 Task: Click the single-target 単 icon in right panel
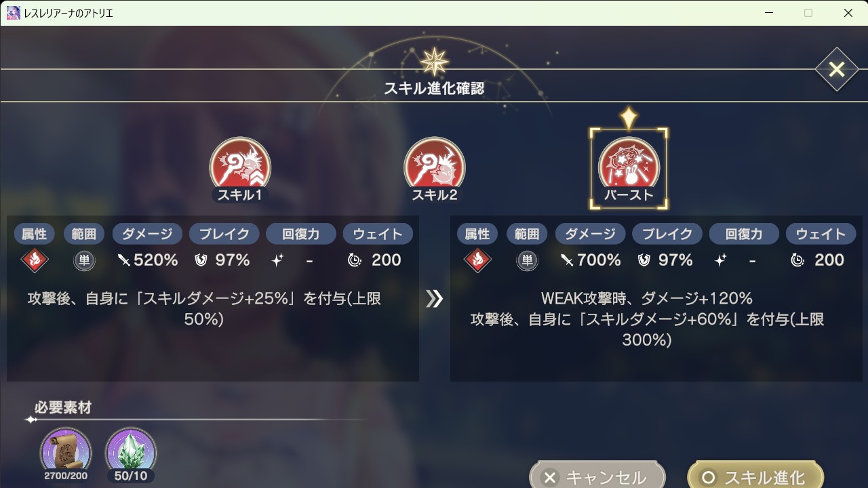(527, 260)
